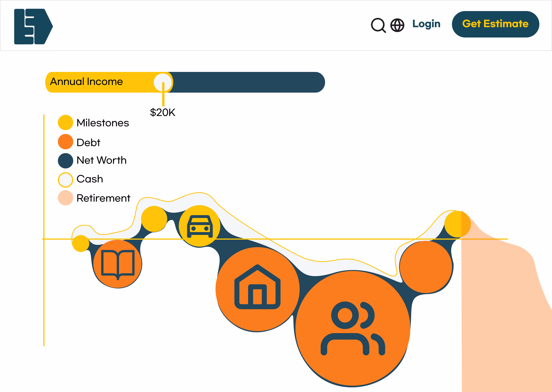This screenshot has height=392, width=552.
Task: Toggle the Retirement legend peach dot
Action: (65, 198)
